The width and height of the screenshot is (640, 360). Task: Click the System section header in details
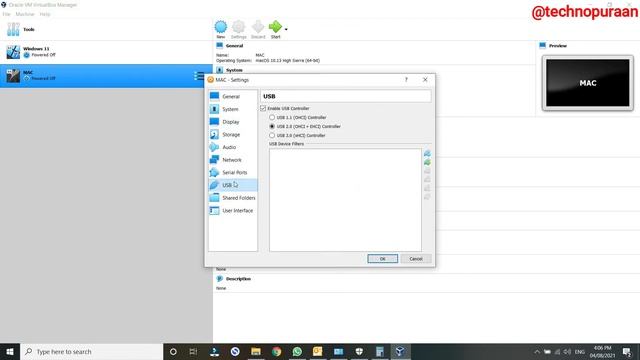coord(234,70)
